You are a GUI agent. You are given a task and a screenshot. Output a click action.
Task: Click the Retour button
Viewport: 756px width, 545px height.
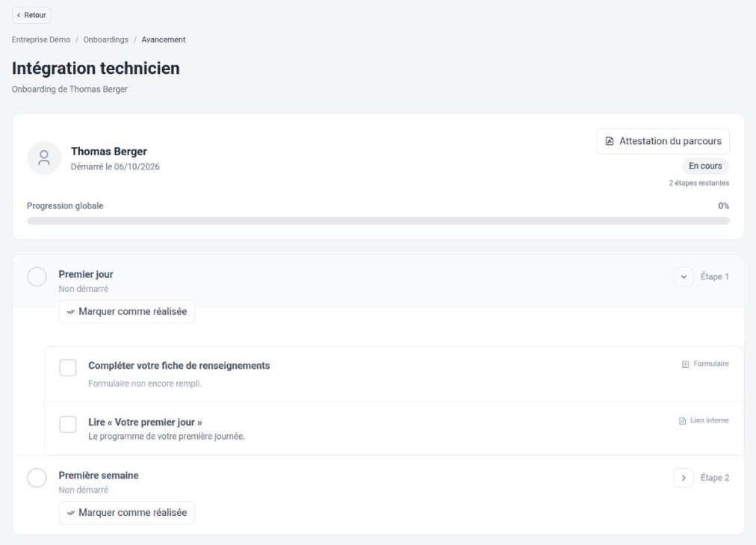click(x=31, y=16)
